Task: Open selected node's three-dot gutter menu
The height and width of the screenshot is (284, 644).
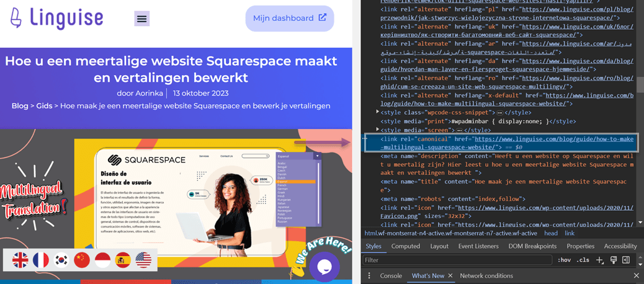Action: [x=365, y=139]
